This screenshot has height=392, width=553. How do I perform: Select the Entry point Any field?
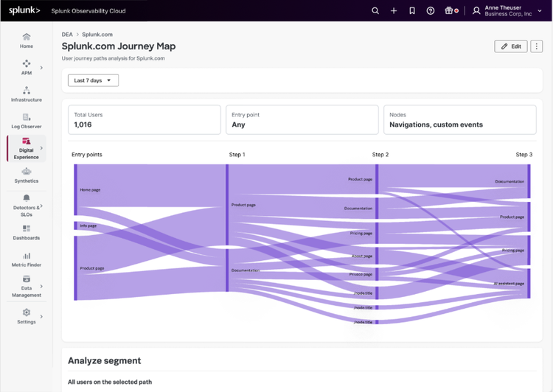point(302,120)
